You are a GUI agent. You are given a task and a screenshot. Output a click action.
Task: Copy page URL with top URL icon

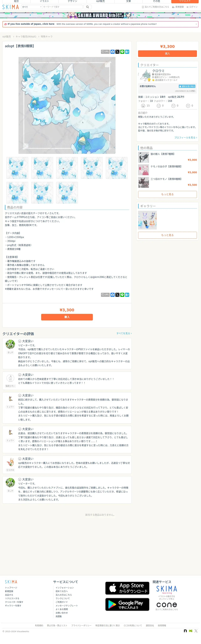(x=105, y=52)
